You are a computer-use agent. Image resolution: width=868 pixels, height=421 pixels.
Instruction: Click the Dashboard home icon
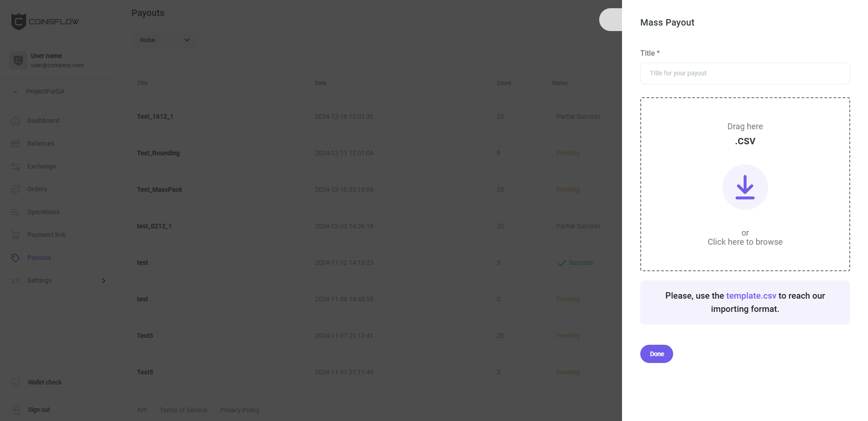(x=16, y=121)
